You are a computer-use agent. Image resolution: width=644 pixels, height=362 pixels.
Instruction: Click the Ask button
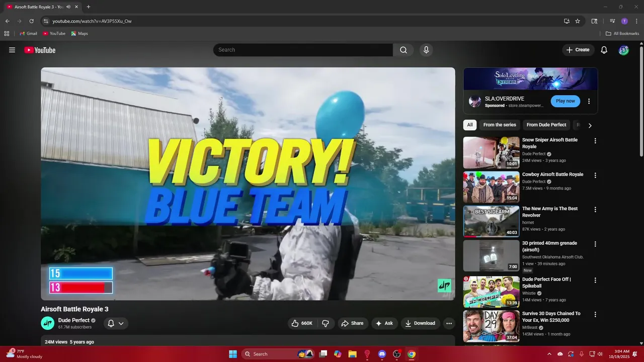[x=384, y=323]
